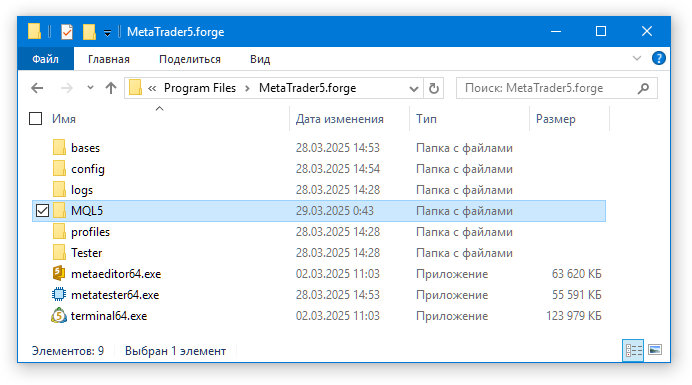Click the Program Files breadcrumb
Viewport: 692px width, 385px height.
tap(200, 88)
